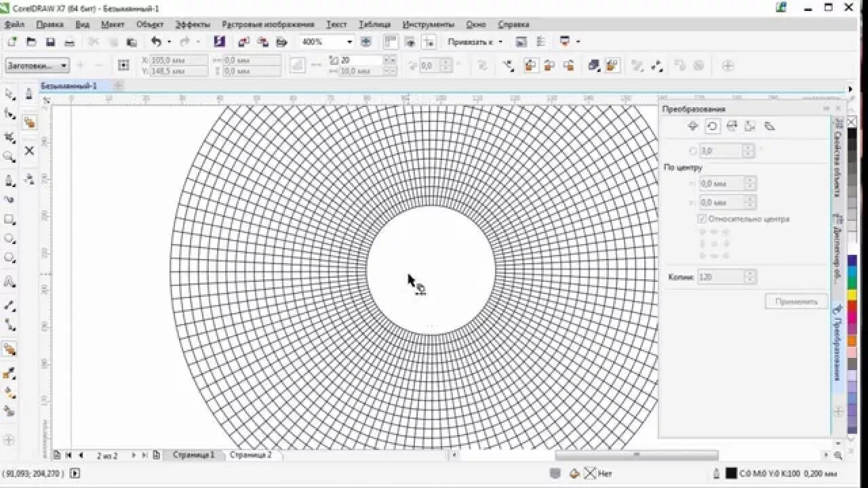
Task: Click the horizontal scrollbar thumb
Action: 637,455
